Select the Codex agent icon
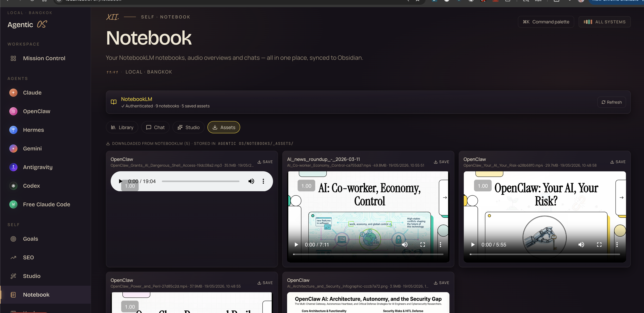644x313 pixels. (x=13, y=186)
